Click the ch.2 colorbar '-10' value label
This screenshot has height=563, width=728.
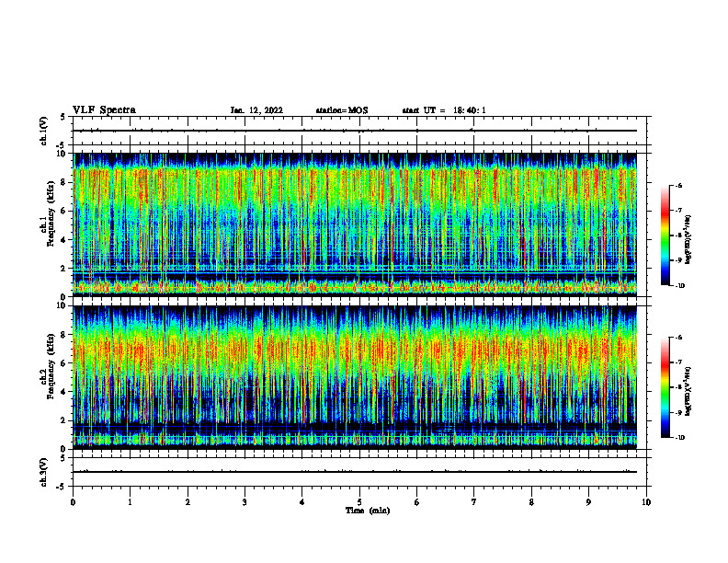(678, 437)
